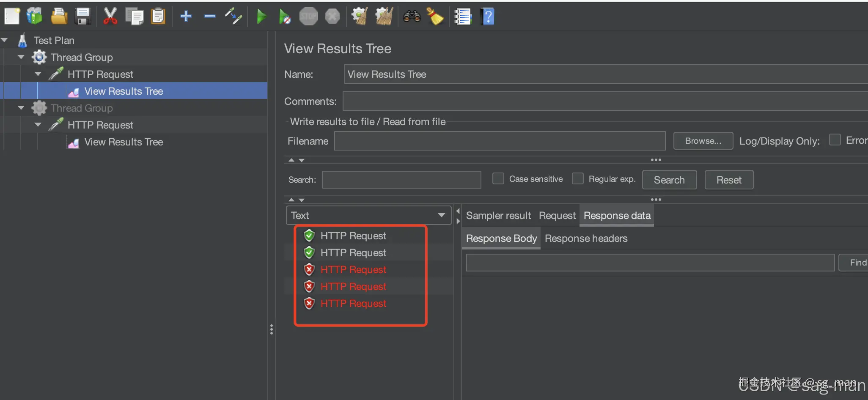
Task: Open the Function Helper list icon
Action: 463,16
